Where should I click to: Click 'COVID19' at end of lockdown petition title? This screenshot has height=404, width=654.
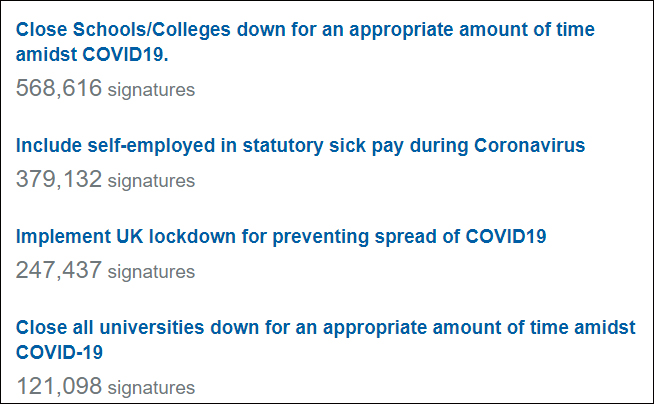click(x=506, y=236)
